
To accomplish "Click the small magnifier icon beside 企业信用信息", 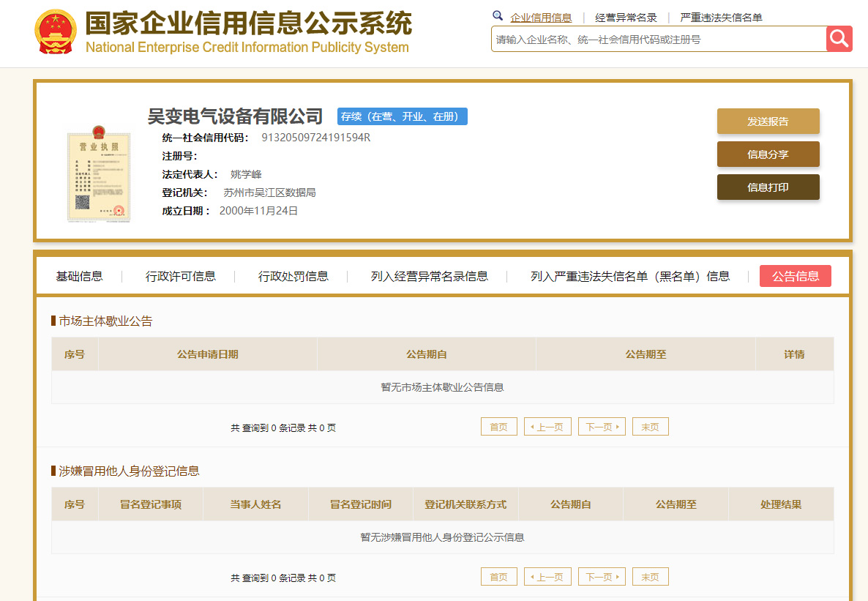I will [x=498, y=16].
